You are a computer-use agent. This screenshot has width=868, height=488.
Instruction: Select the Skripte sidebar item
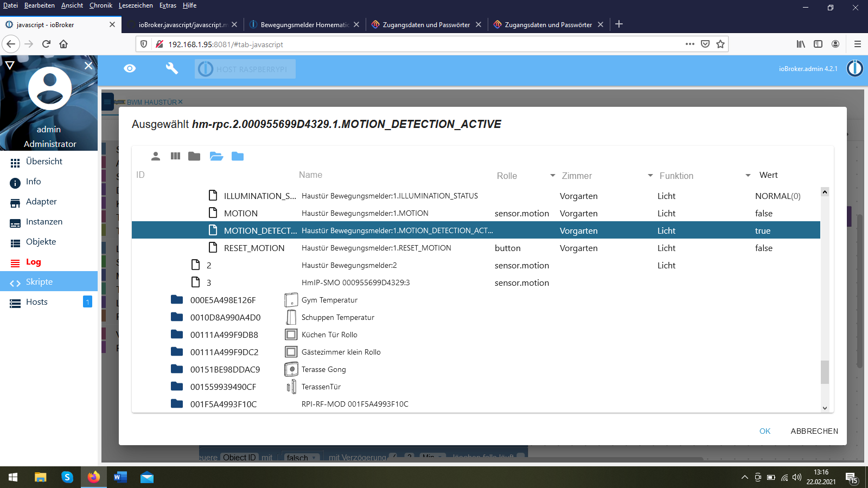[49, 282]
